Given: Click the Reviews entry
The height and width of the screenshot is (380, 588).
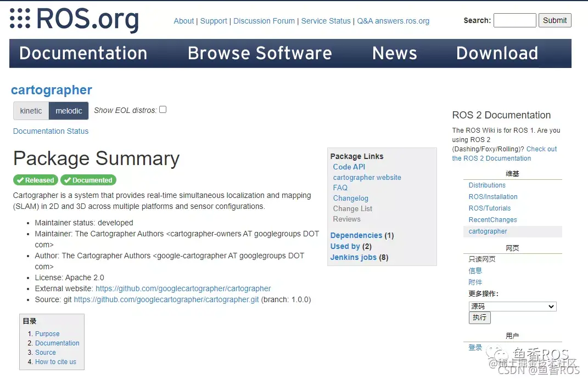Looking at the screenshot, I should (x=346, y=219).
